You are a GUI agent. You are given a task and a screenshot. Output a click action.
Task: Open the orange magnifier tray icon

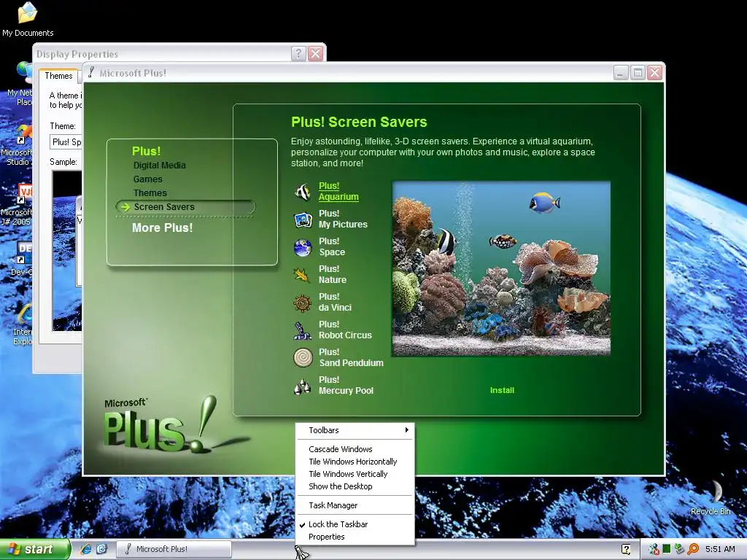693,549
